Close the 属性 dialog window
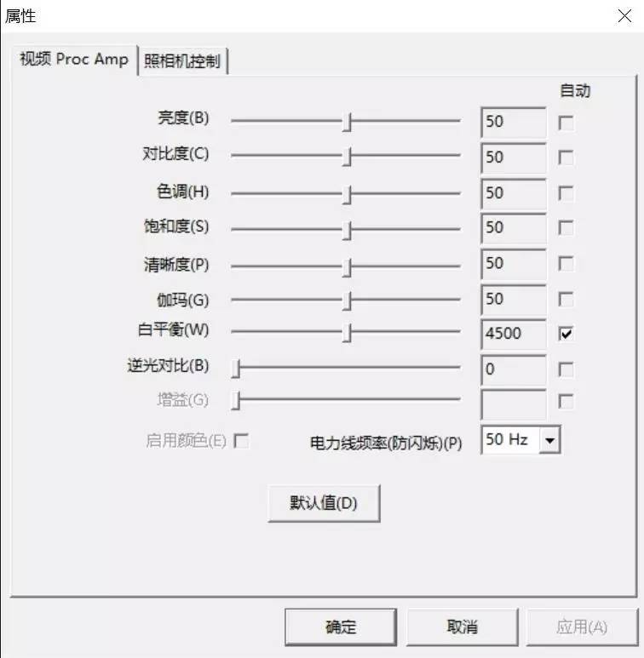The height and width of the screenshot is (658, 644). pos(624,16)
